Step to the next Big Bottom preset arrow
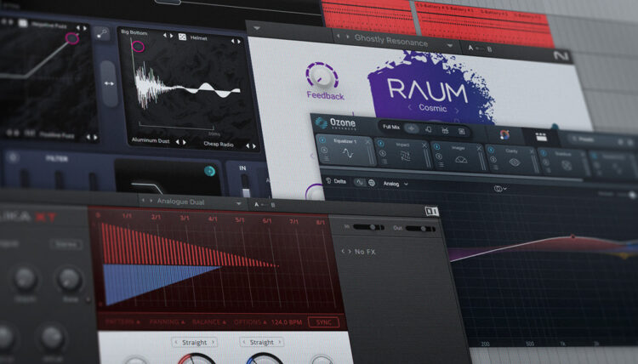 coord(172,36)
